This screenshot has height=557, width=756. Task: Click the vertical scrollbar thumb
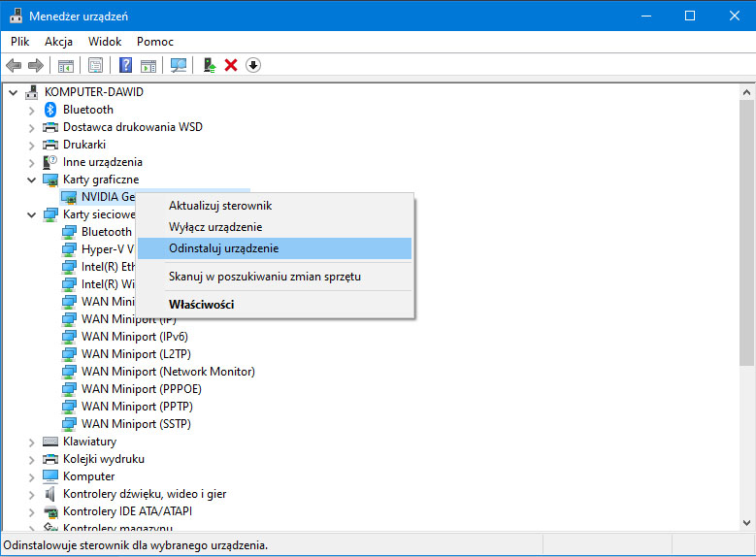[747, 233]
